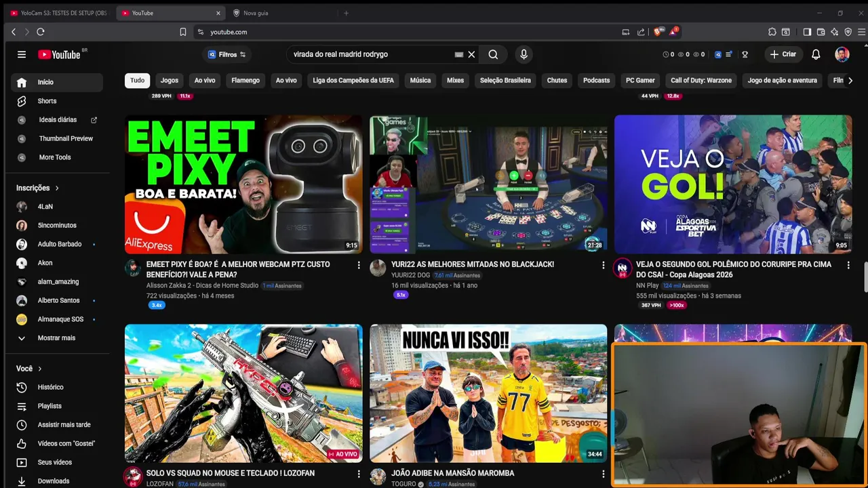The height and width of the screenshot is (488, 868).
Task: Open the 4LaN channel subscription
Action: tap(57, 206)
